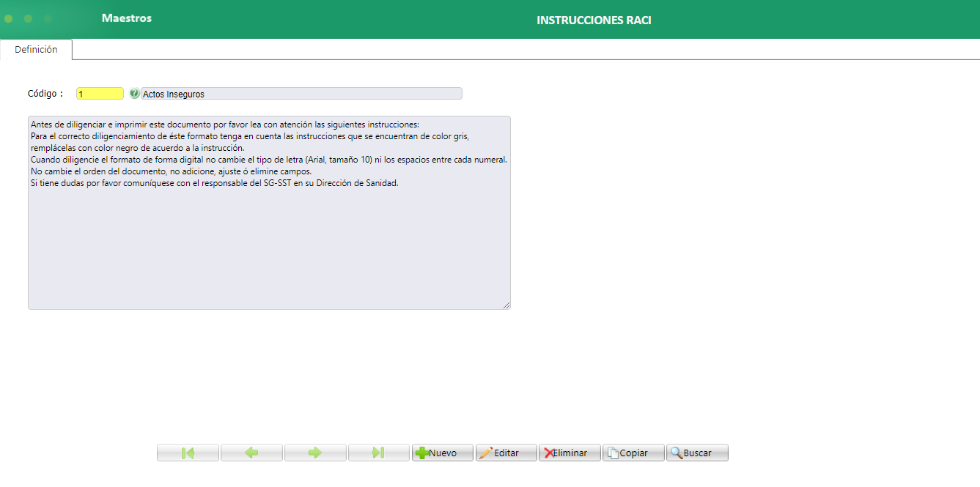Click the green help icon beside Código
The height and width of the screenshot is (487, 980).
(134, 94)
